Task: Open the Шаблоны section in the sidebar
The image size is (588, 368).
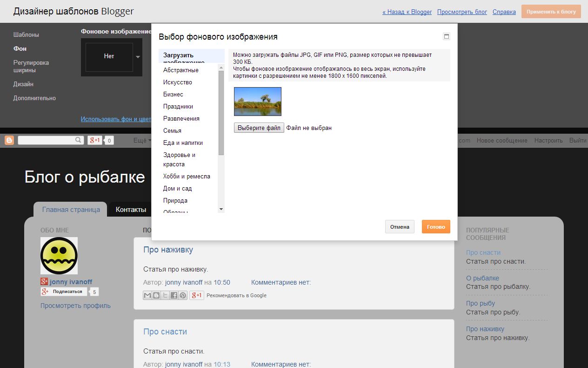Action: (26, 35)
